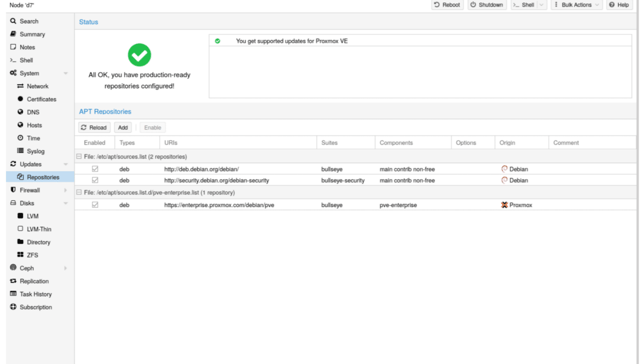Click the greyed Enable button
643x364 pixels.
[x=153, y=127]
